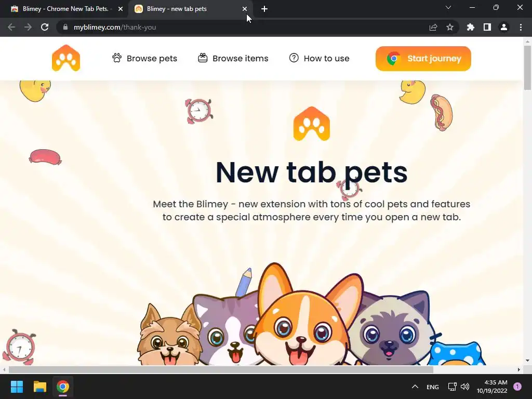This screenshot has height=399, width=532.
Task: Click the horizontal page scrollbar thumb
Action: [x=221, y=369]
